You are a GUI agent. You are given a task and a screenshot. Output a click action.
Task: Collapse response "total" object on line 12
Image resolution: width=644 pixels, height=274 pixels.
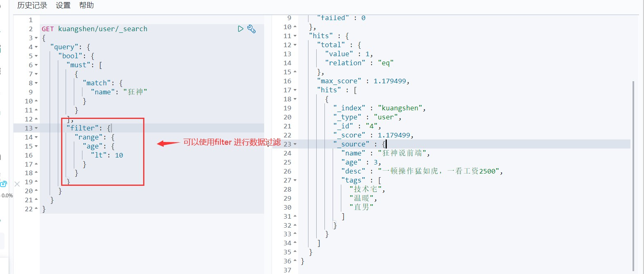(295, 45)
